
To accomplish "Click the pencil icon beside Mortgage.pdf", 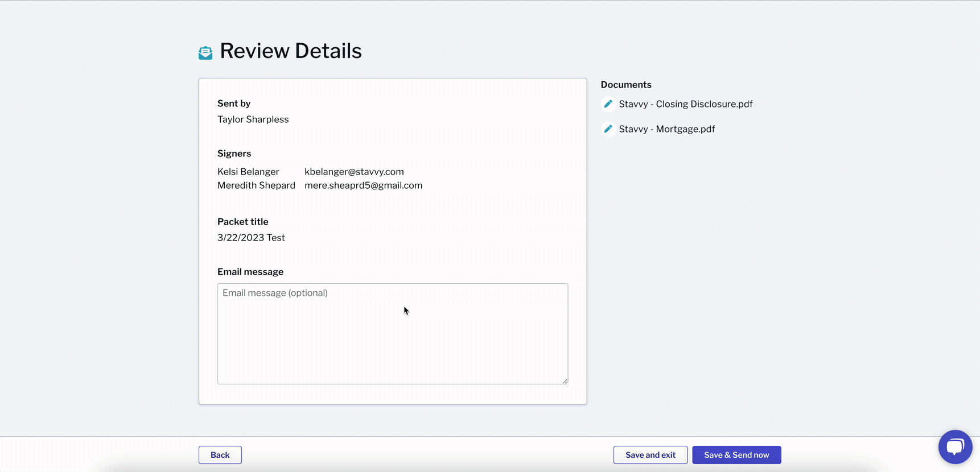I will click(608, 129).
